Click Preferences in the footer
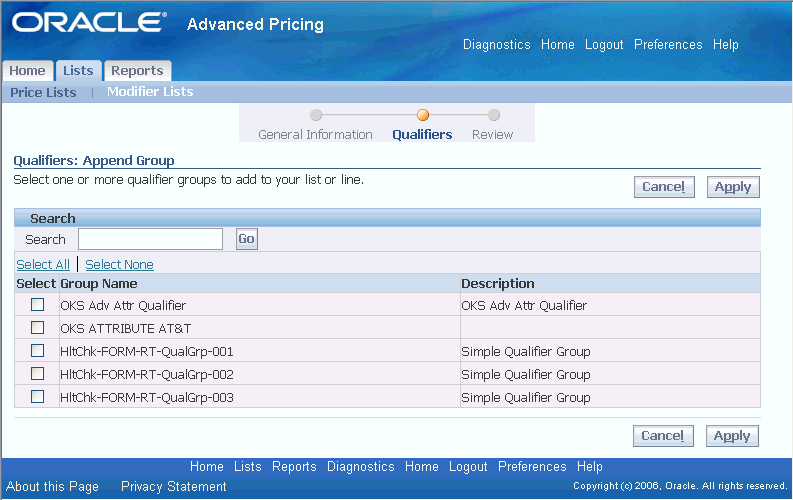Viewport: 793px width, 500px height. pos(532,466)
